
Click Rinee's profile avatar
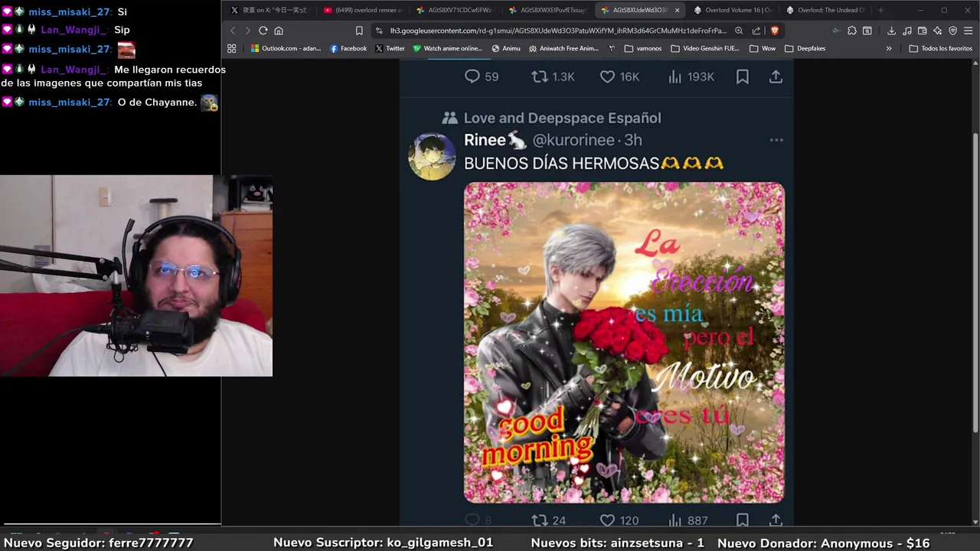point(432,156)
